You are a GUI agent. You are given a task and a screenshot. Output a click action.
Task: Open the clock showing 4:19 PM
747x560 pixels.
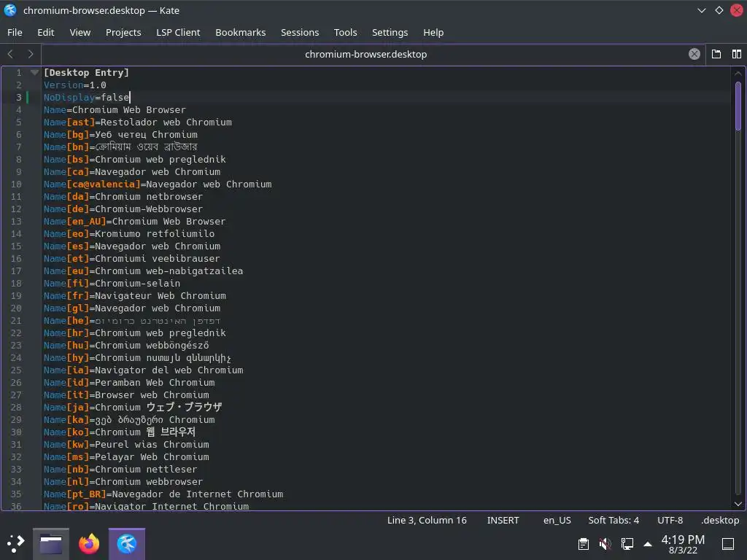click(683, 544)
